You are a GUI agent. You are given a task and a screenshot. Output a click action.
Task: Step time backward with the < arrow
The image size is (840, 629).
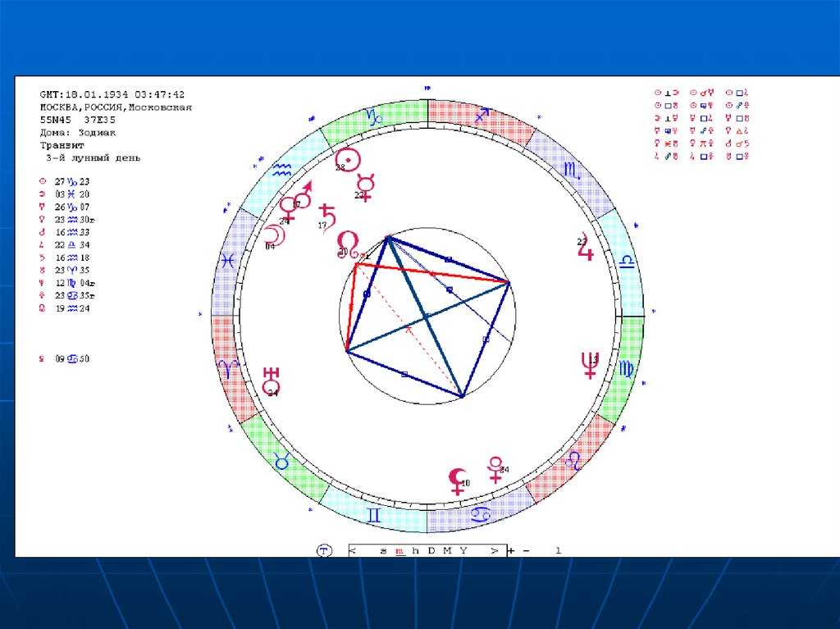point(353,550)
